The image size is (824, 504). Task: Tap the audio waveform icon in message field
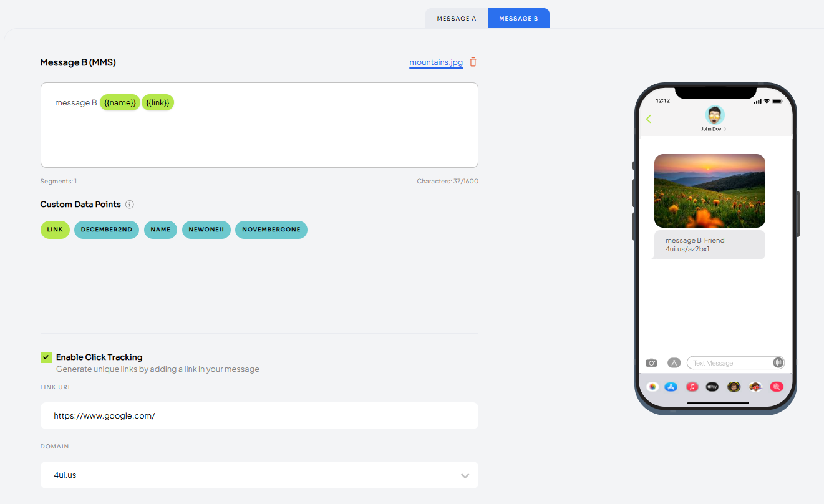[x=778, y=362]
